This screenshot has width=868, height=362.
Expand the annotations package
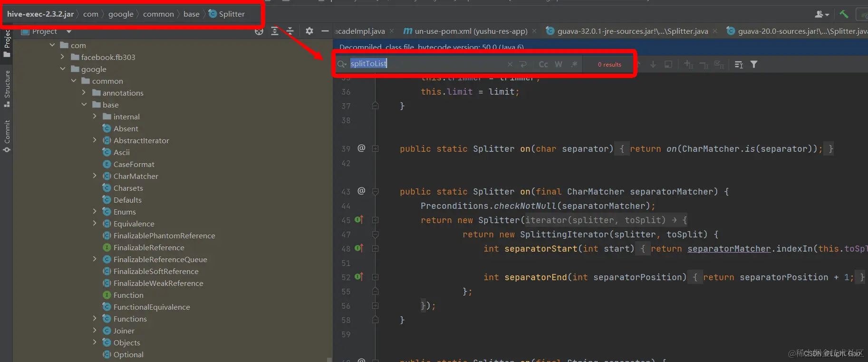tap(84, 93)
